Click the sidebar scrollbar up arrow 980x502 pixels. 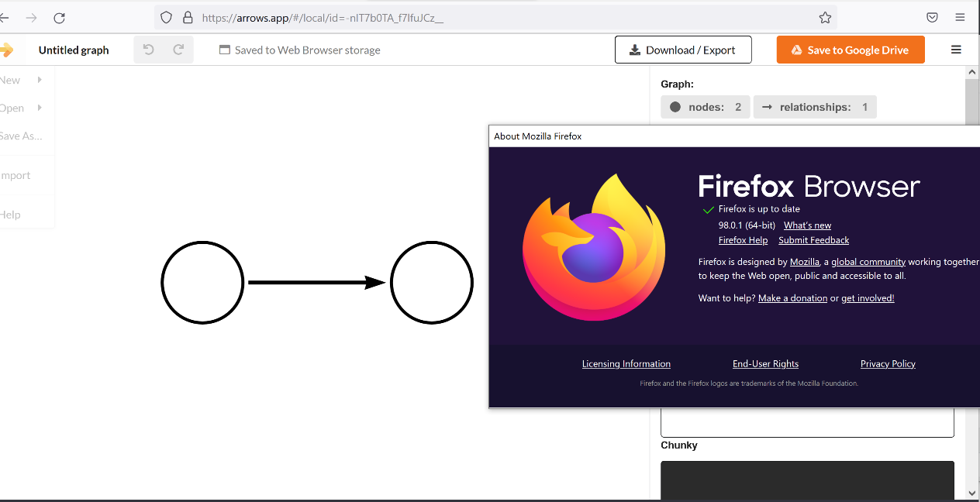pos(972,72)
